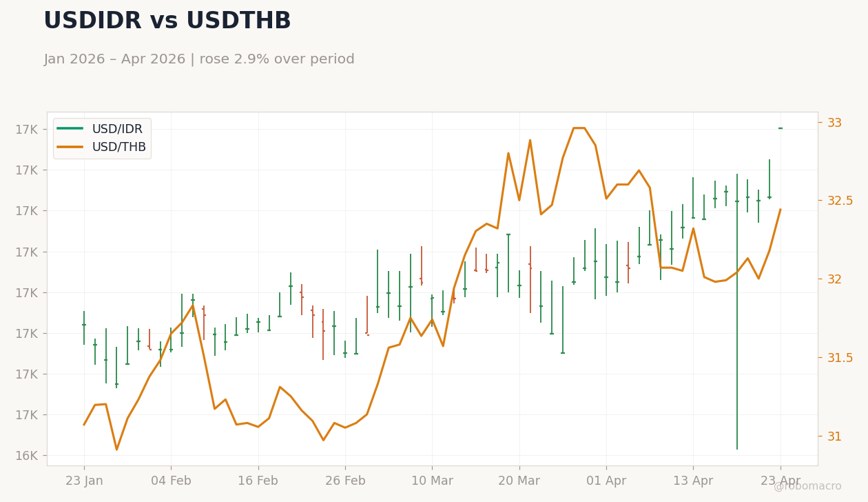Click the last USD/IDR tick at 23 Apr
Image resolution: width=868 pixels, height=502 pixels.
click(781, 128)
